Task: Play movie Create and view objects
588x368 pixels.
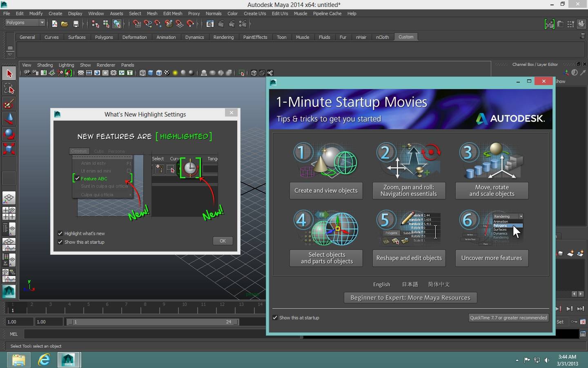Action: 326,191
